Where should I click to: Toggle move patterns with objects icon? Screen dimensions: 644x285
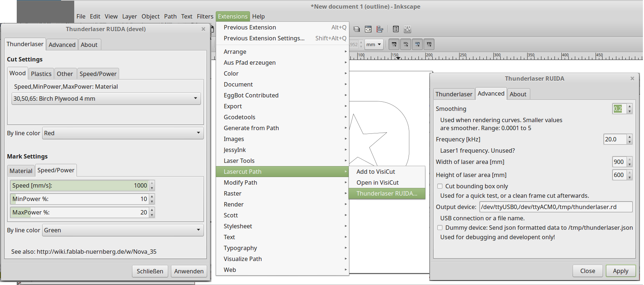point(429,44)
